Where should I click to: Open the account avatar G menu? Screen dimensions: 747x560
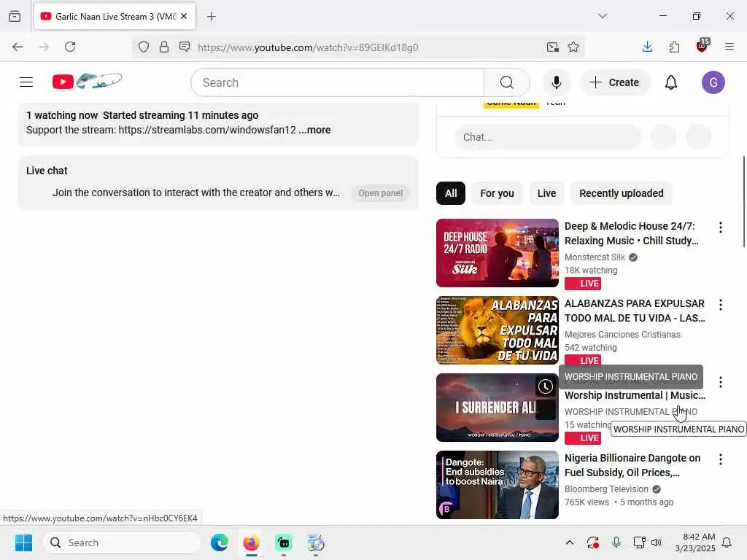713,82
